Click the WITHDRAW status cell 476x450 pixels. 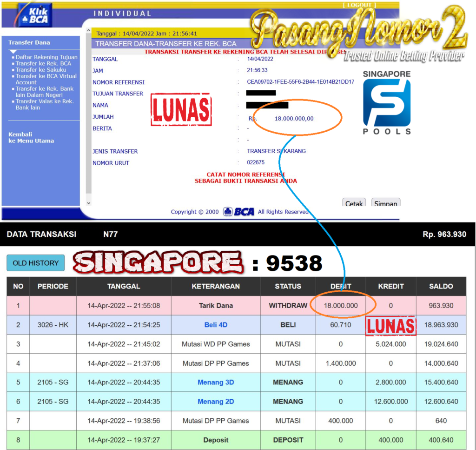point(288,305)
